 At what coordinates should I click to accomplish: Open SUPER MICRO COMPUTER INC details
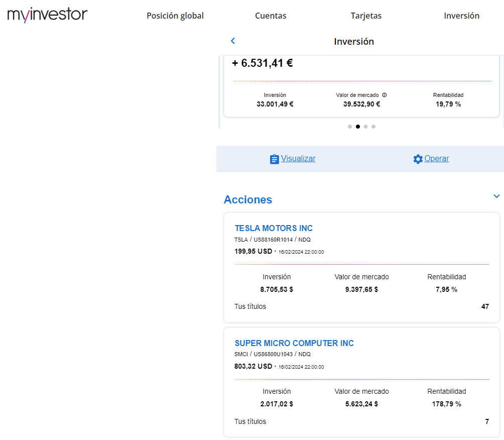[x=294, y=343]
